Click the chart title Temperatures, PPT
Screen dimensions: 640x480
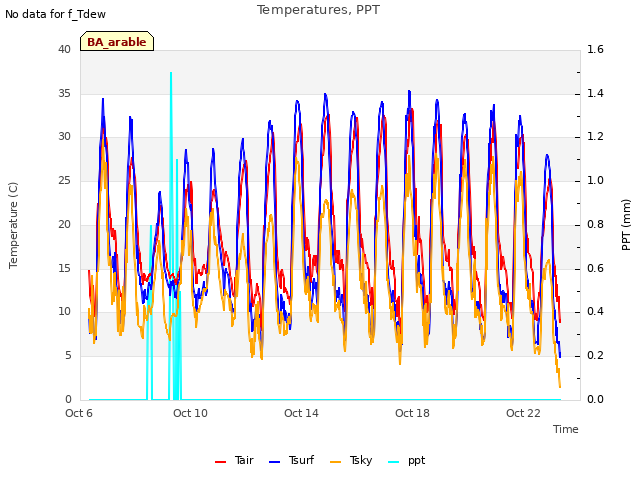click(318, 9)
